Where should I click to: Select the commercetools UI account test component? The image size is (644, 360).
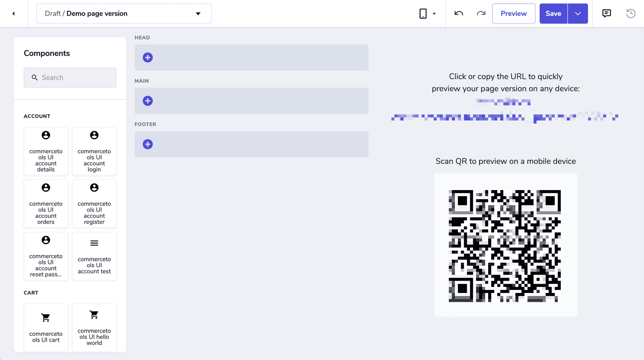[x=94, y=256]
